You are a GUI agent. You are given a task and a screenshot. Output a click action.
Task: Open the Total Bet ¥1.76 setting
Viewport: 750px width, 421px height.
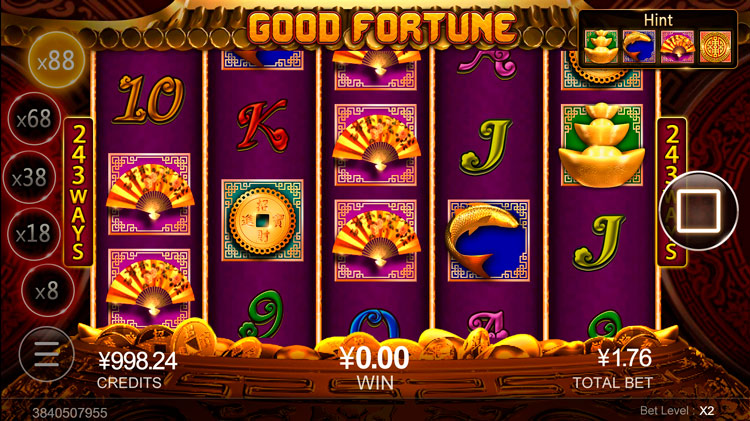pyautogui.click(x=613, y=368)
